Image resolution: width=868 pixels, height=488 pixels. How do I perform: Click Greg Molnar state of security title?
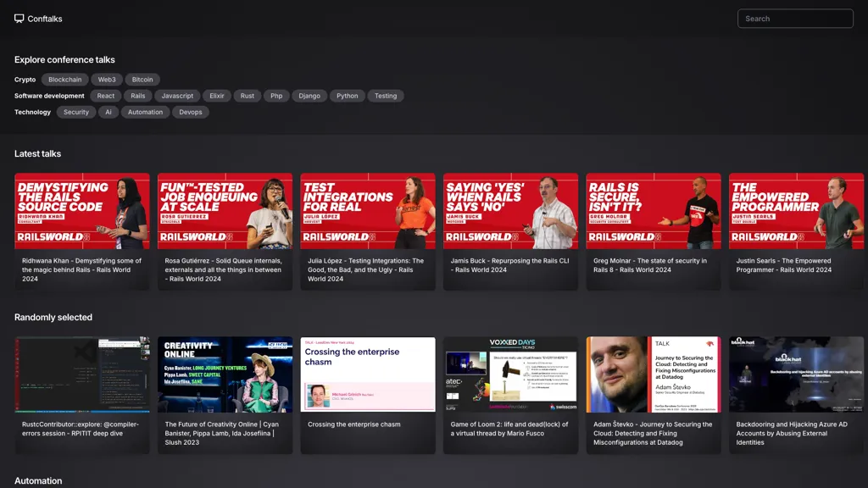[x=650, y=265]
